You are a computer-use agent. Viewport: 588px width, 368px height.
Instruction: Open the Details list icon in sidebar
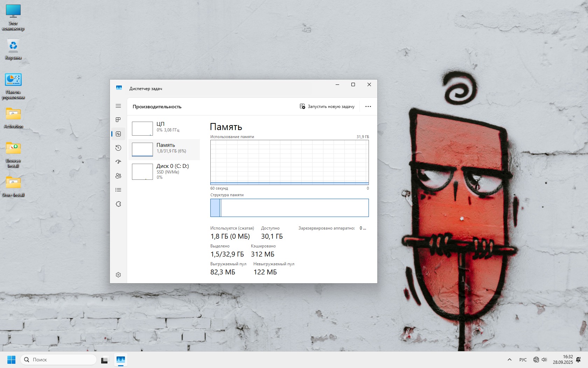(x=118, y=190)
